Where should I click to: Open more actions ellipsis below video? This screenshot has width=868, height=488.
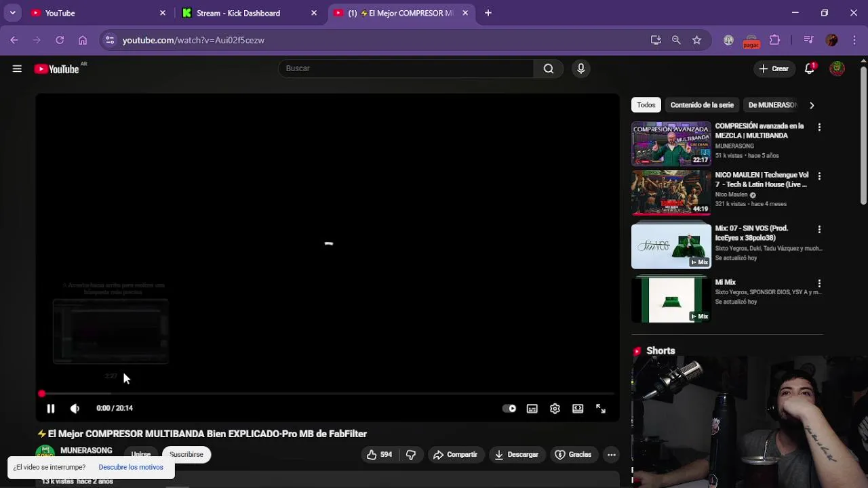(x=612, y=455)
